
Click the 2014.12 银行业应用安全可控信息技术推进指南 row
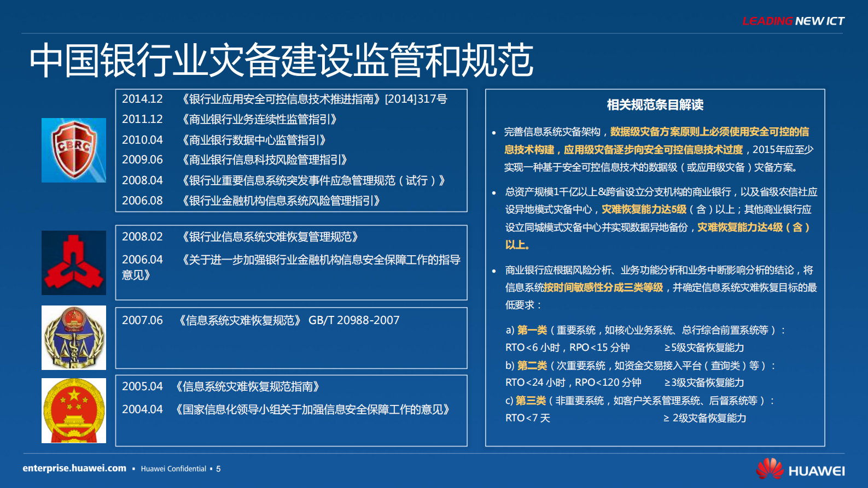284,99
